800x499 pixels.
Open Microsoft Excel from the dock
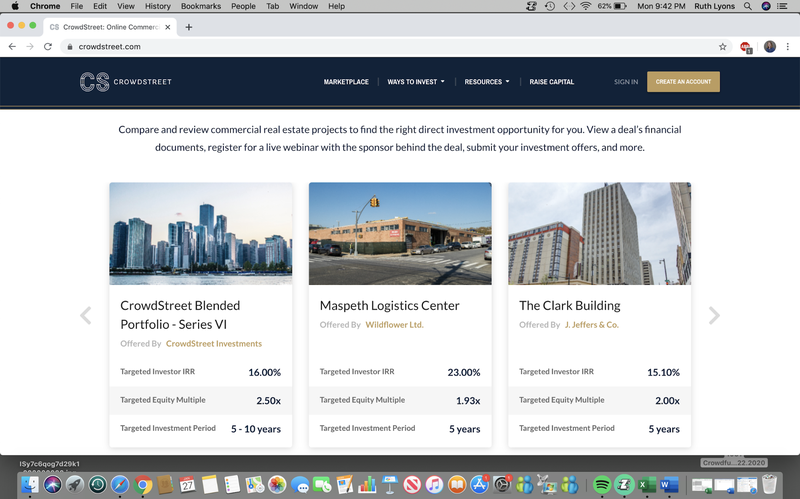click(647, 484)
